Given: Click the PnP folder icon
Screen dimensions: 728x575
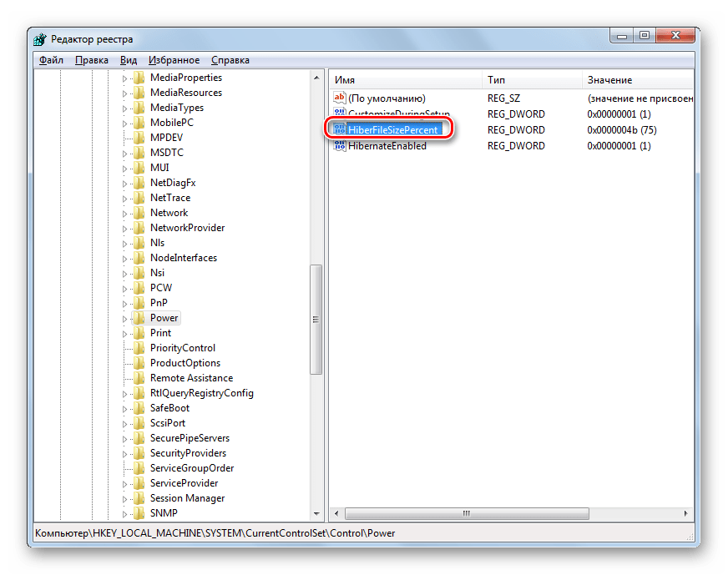Looking at the screenshot, I should pyautogui.click(x=139, y=303).
